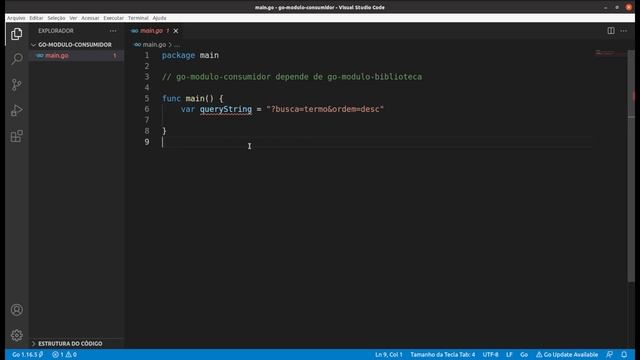Click Tamanho da Tecla Tab: 4 indicator
The image size is (640, 360).
click(x=442, y=355)
